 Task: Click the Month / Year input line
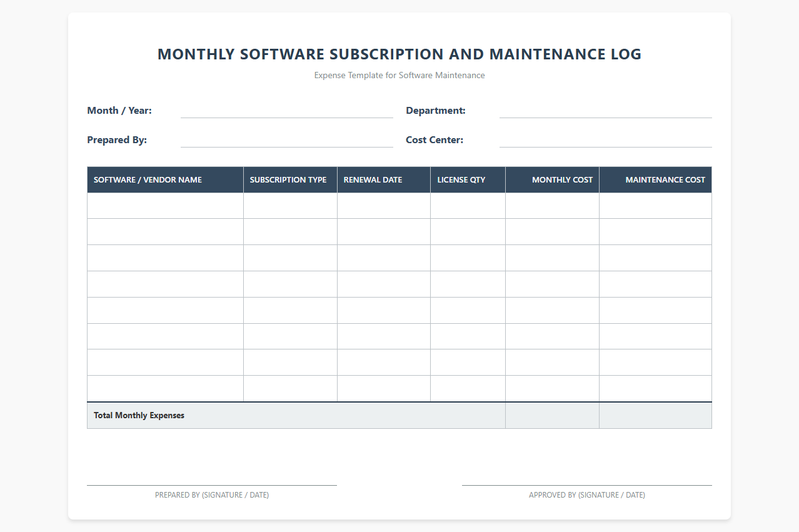click(x=287, y=111)
